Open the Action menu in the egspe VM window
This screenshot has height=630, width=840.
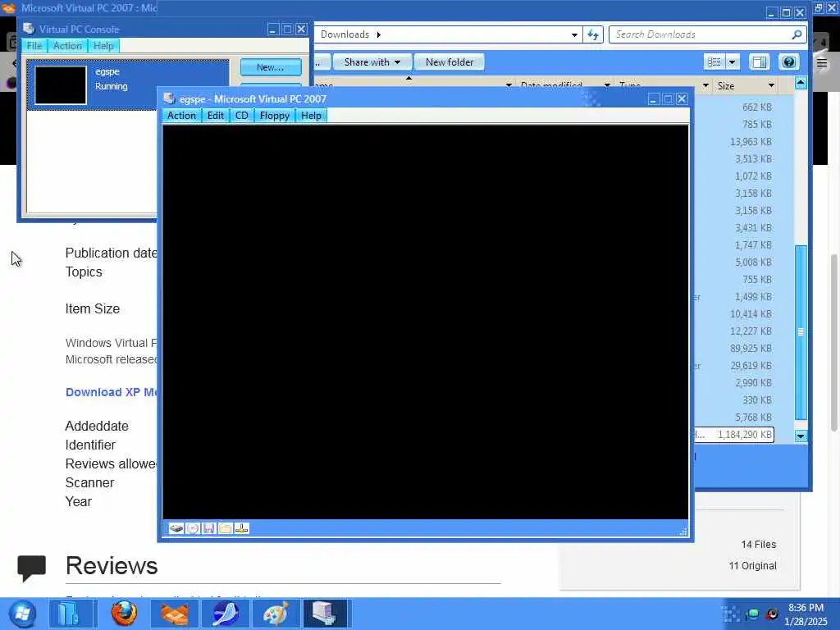(x=181, y=116)
